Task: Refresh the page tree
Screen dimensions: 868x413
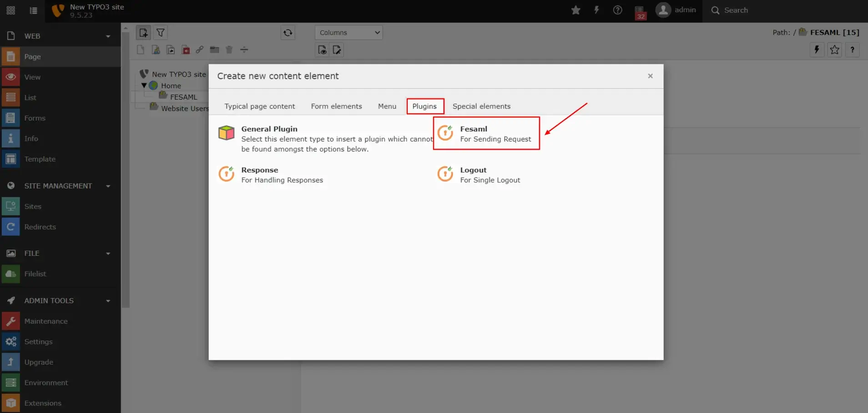Action: 288,32
